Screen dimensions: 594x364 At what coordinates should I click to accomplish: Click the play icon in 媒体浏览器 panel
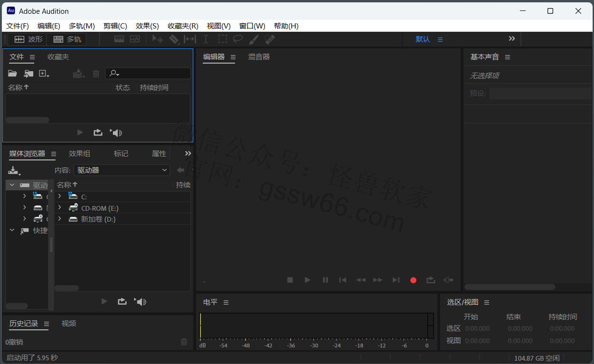104,301
